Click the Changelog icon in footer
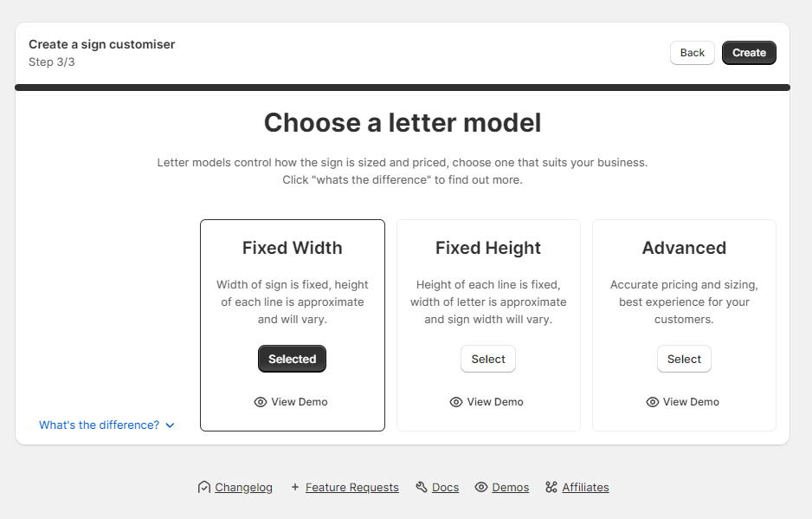812x519 pixels. [204, 487]
